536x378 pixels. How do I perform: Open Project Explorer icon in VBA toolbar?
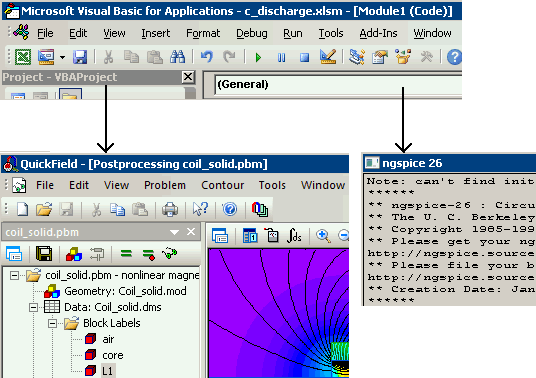[x=357, y=57]
